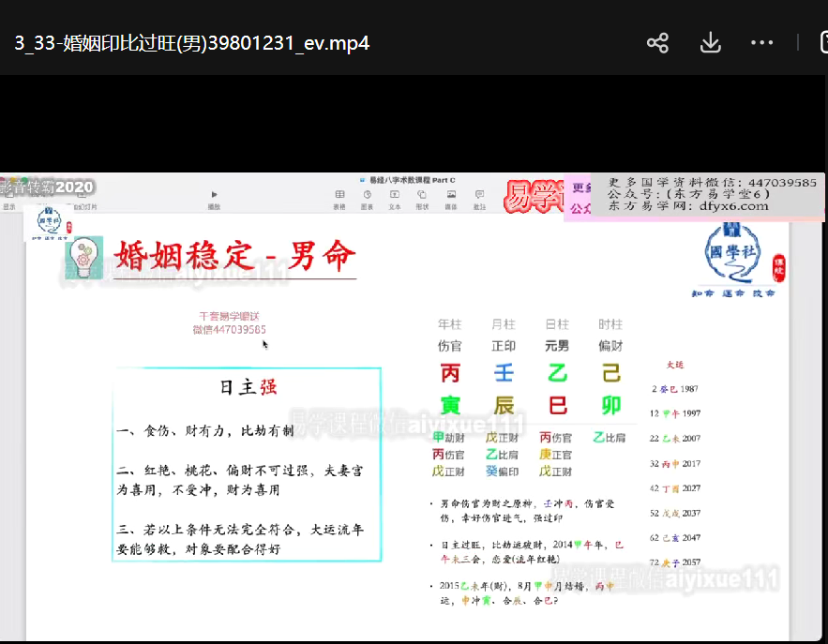Download the video using the download icon
The width and height of the screenshot is (828, 644).
click(710, 43)
